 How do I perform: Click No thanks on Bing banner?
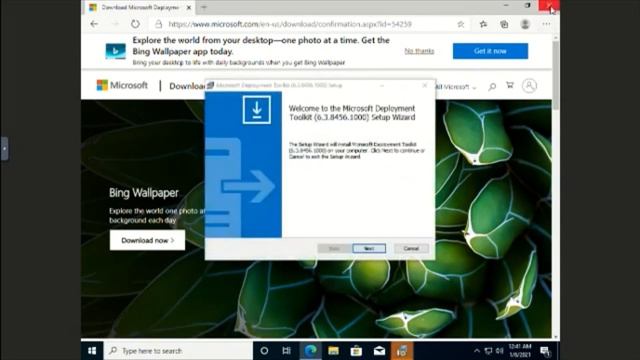pyautogui.click(x=419, y=51)
